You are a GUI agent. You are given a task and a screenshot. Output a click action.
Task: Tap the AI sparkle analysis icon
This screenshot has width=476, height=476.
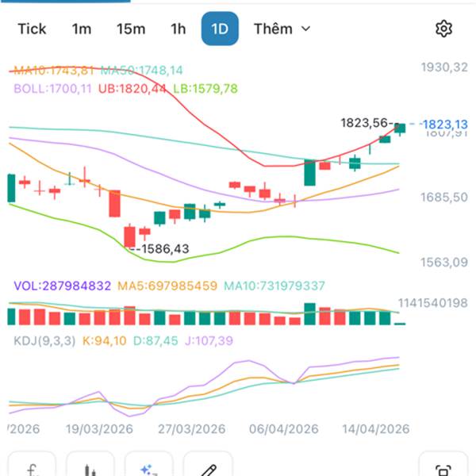[x=149, y=468]
